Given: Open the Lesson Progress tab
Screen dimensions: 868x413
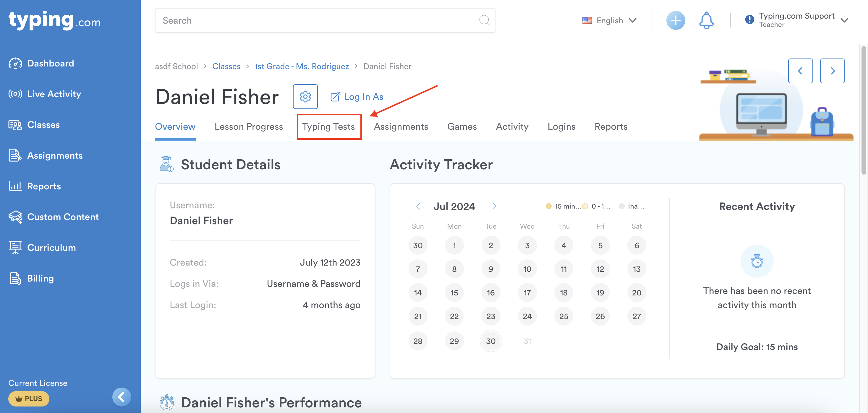Looking at the screenshot, I should pos(248,126).
